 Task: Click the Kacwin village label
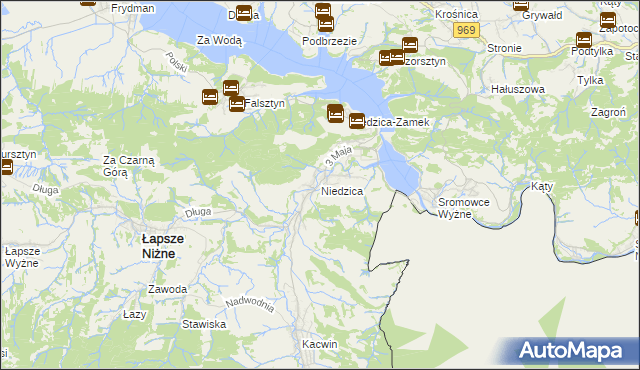click(x=320, y=344)
